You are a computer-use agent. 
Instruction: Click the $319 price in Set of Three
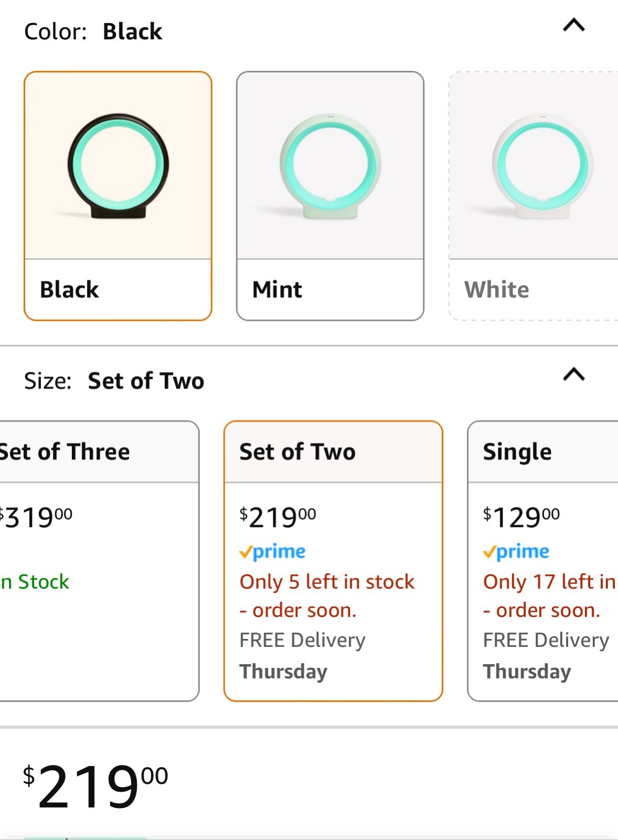click(x=36, y=518)
